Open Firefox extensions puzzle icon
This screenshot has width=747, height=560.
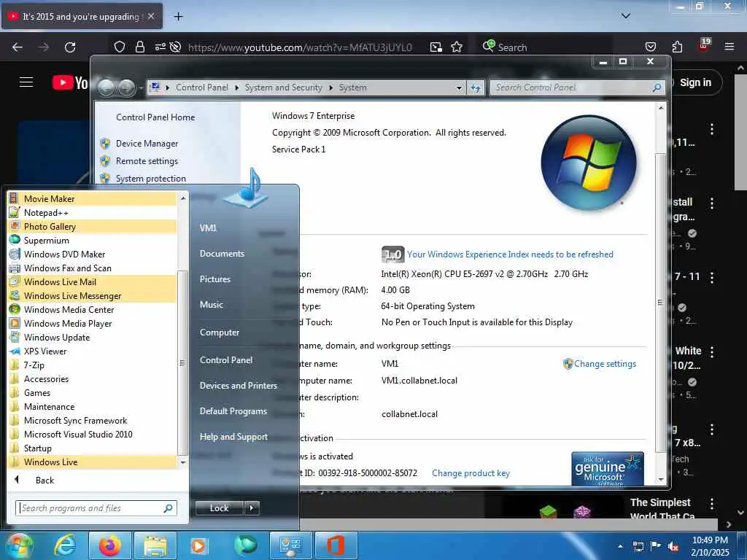coord(677,47)
